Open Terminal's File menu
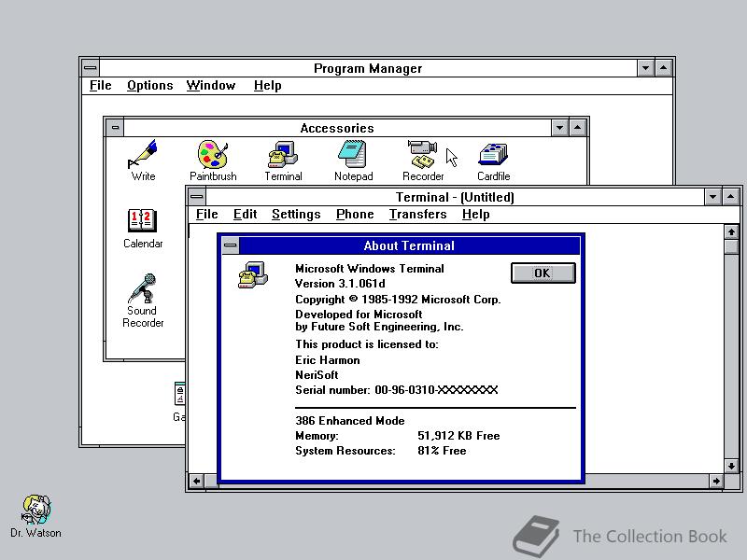Image resolution: width=747 pixels, height=560 pixels. [206, 215]
